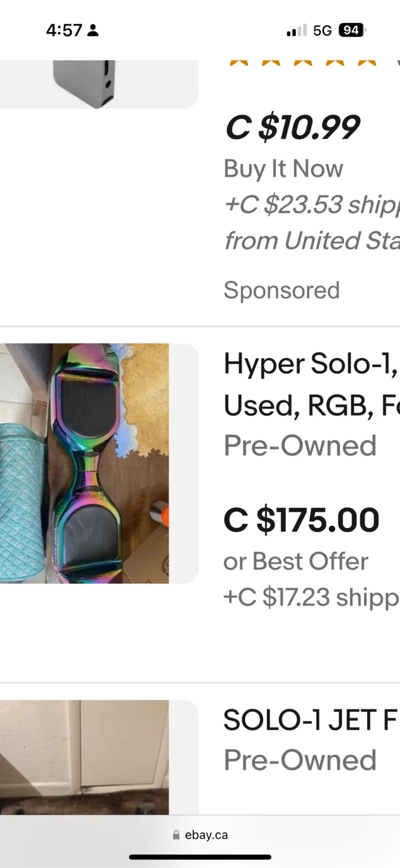Screen dimensions: 400x868
Task: Open the SOLO-1 JET listing title
Action: click(311, 720)
